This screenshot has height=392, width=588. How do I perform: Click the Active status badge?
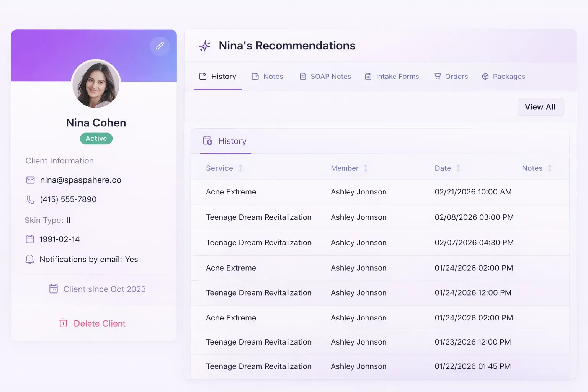[96, 139]
